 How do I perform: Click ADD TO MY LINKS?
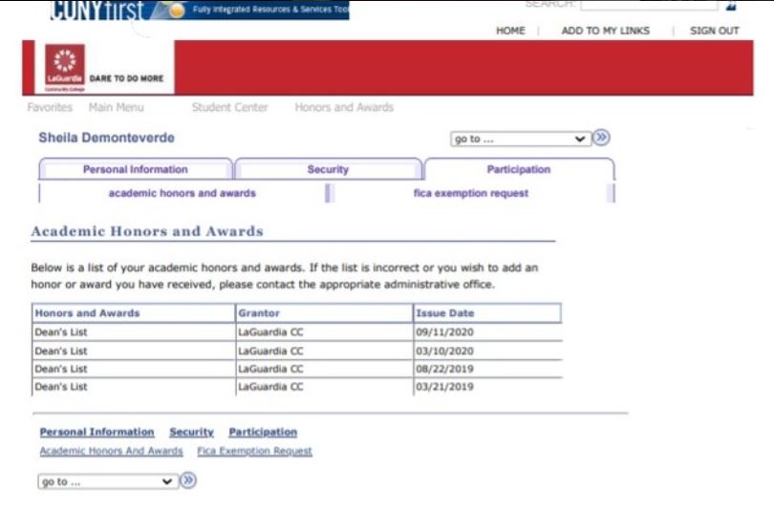tap(605, 31)
